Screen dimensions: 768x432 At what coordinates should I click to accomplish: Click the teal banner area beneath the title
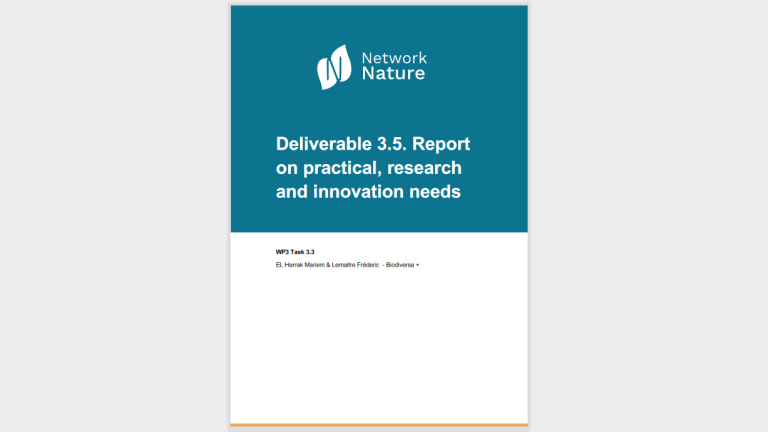coord(379,218)
